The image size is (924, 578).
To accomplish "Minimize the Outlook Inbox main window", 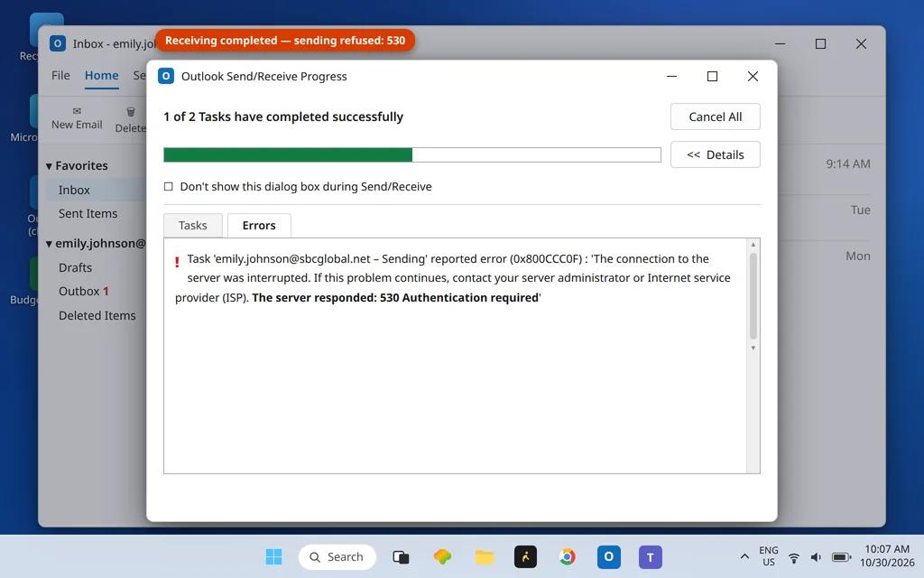I will pos(781,43).
